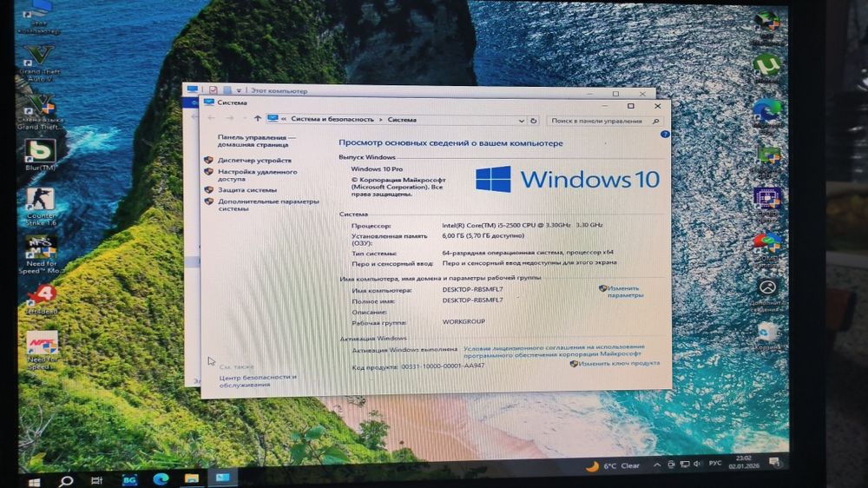The image size is (868, 488).
Task: Open Need for Speed Most Wanted shortcut
Action: tap(41, 254)
